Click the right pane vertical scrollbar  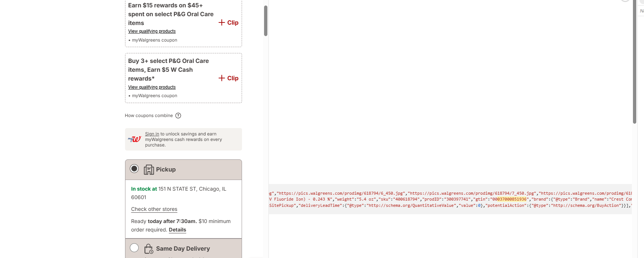(x=634, y=62)
